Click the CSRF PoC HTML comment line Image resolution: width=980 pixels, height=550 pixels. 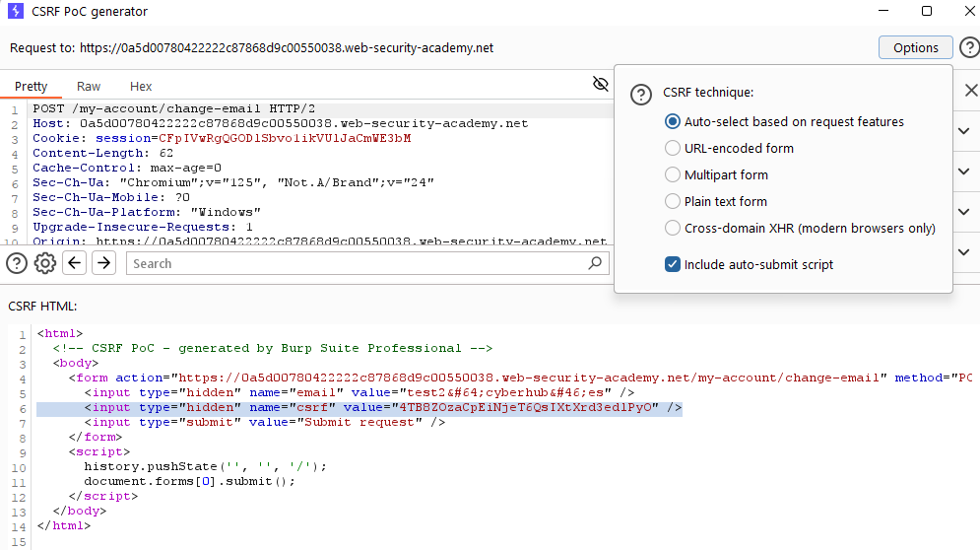273,348
